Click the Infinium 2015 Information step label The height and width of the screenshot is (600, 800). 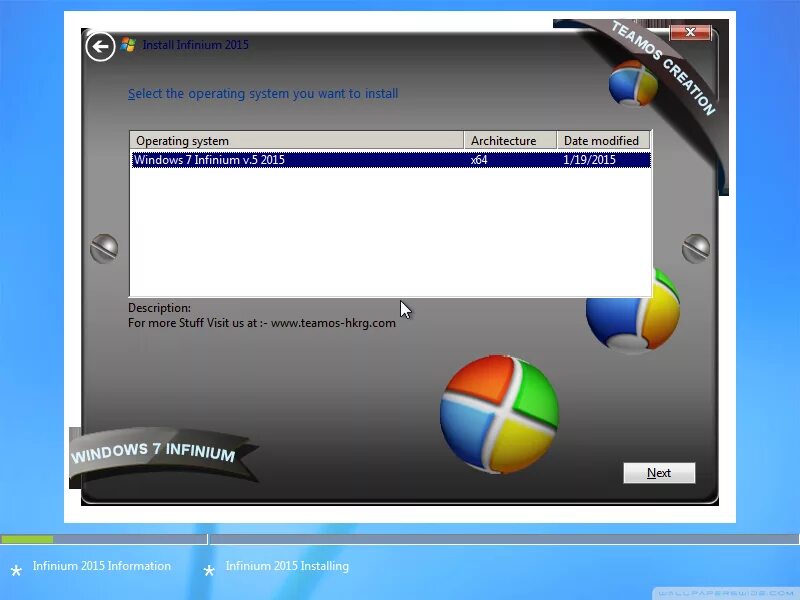[x=102, y=566]
